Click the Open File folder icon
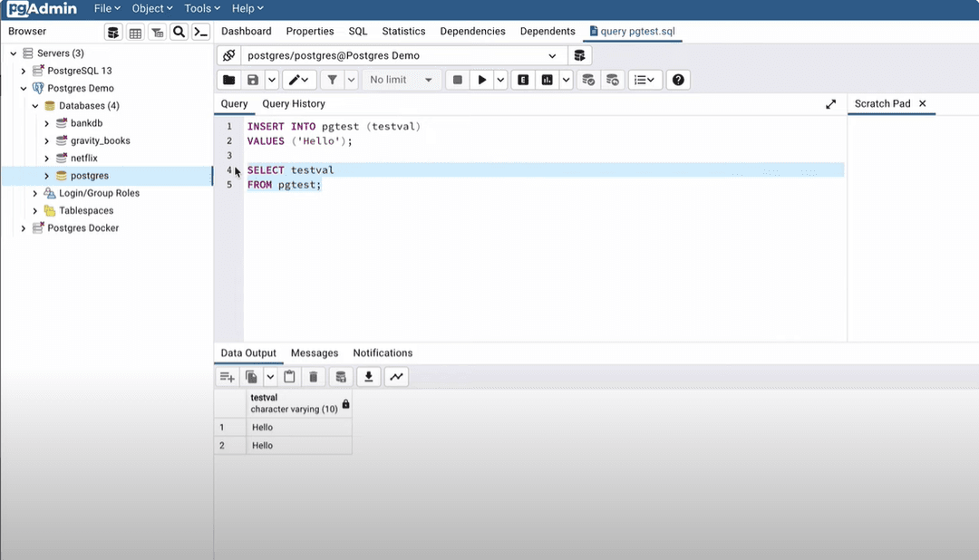Screen dimensions: 979x560 229,80
